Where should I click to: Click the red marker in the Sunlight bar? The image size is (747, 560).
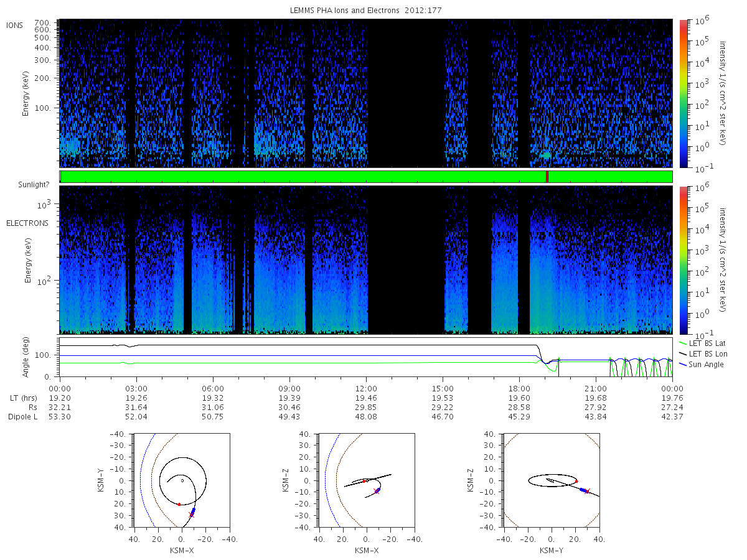coord(547,177)
